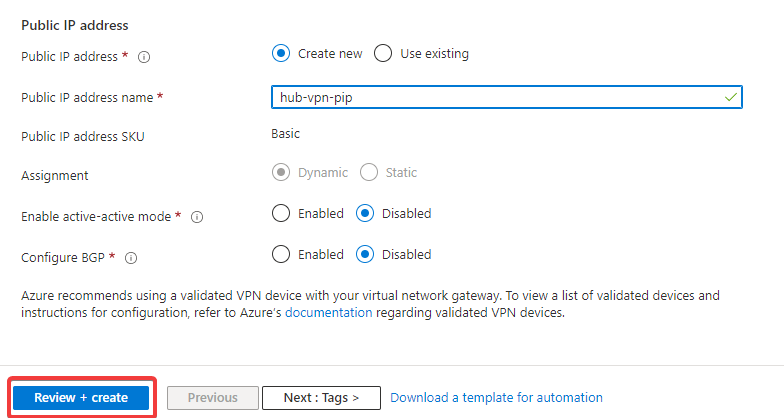Click info icon beside Configure BGP
The width and height of the screenshot is (784, 418).
click(131, 258)
